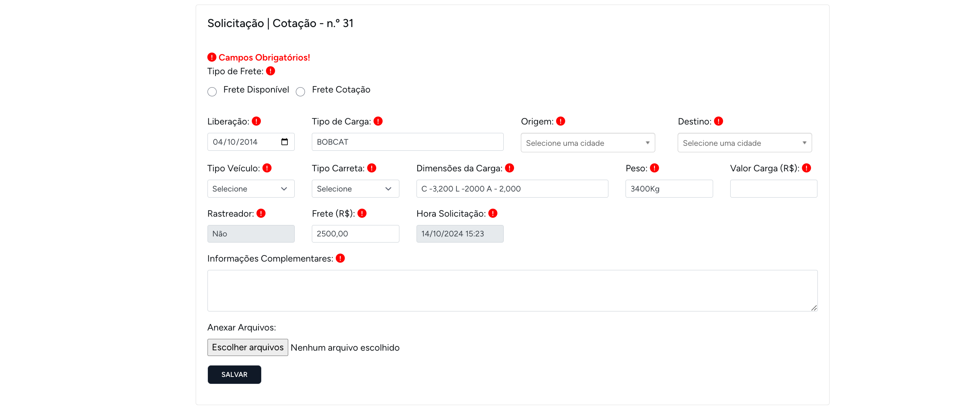Screen dimensions: 980x415
Task: Expand the Tipo Veículo select
Action: pos(251,189)
